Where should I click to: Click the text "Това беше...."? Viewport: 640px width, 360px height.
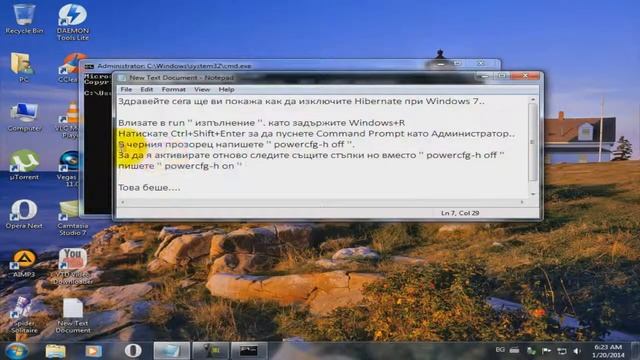(149, 188)
